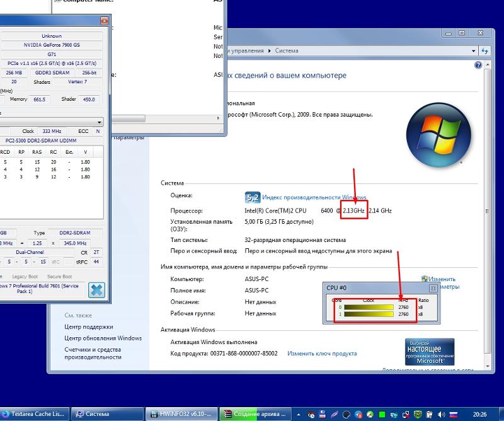This screenshot has height=421, width=504.
Task: Open Центр обновления Windows link
Action: click(x=103, y=338)
